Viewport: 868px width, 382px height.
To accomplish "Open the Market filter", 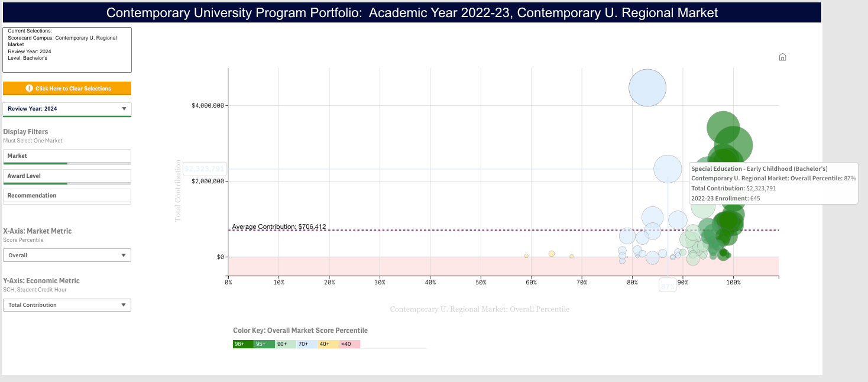I will (67, 156).
